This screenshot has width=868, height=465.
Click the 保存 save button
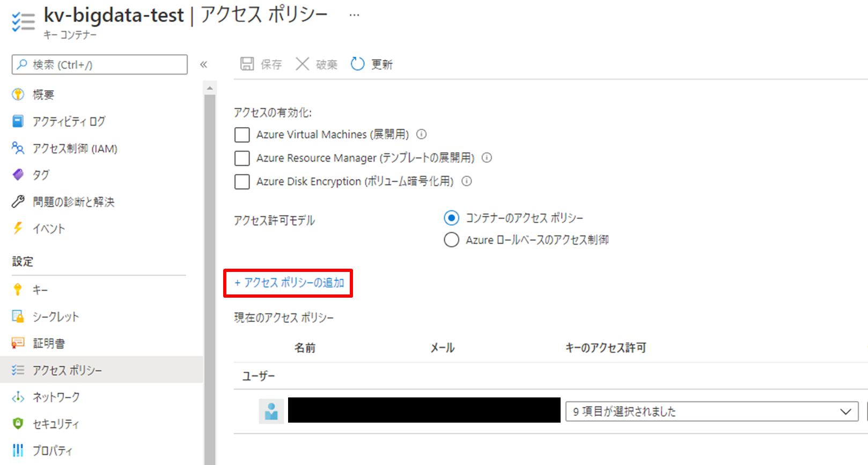(x=261, y=64)
